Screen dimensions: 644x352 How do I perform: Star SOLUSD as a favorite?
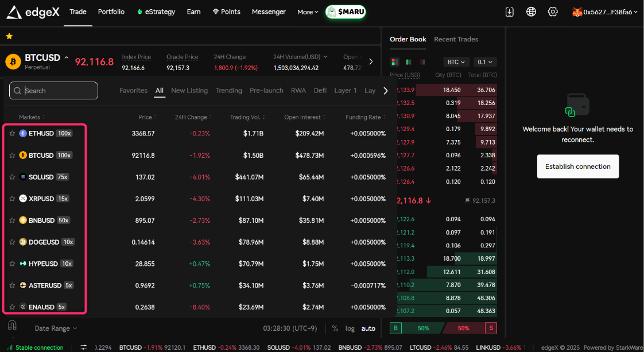click(x=12, y=177)
